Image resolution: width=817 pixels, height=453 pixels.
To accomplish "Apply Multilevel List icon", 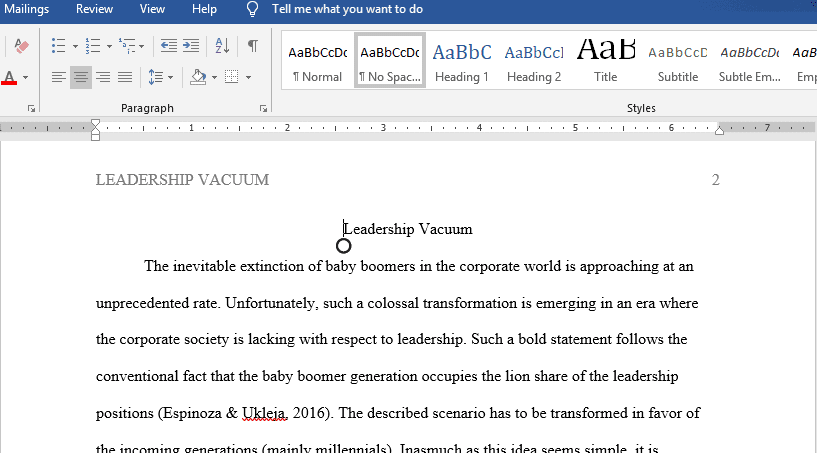I will click(127, 46).
